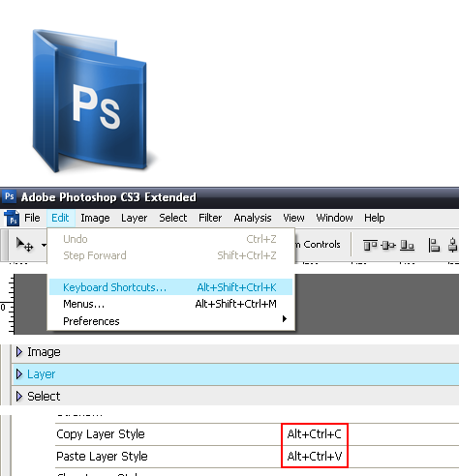Viewport: 459px width, 476px height.
Task: Click the Preferences submenu arrow
Action: (x=285, y=319)
